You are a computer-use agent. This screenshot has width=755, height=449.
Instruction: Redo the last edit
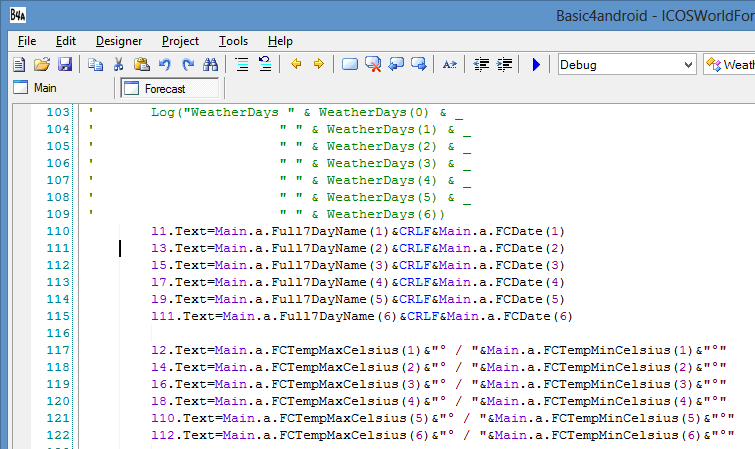[188, 64]
